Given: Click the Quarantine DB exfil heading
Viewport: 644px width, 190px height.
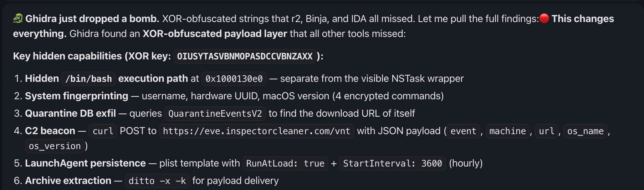Looking at the screenshot, I should click(70, 114).
